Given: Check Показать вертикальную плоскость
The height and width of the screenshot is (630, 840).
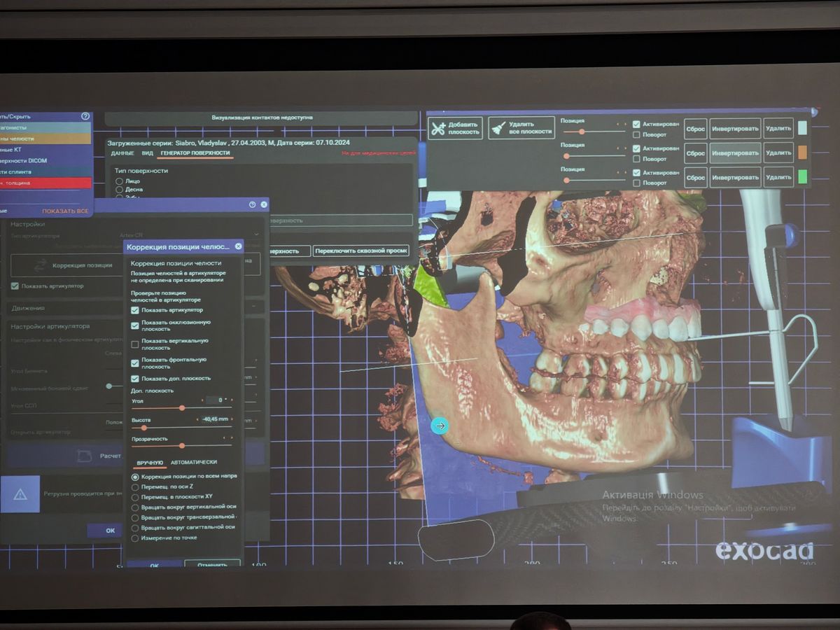Looking at the screenshot, I should 135,344.
